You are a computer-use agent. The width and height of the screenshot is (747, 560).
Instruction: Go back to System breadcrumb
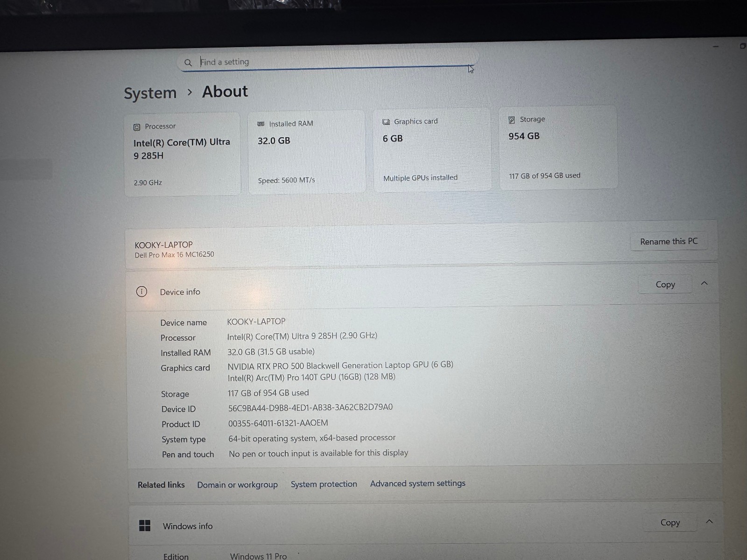(x=150, y=93)
